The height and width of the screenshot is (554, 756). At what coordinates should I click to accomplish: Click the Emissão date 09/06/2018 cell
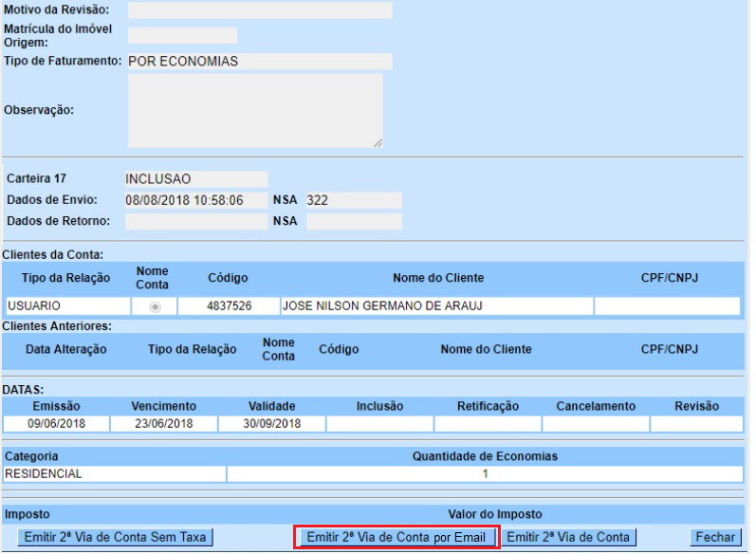(55, 424)
